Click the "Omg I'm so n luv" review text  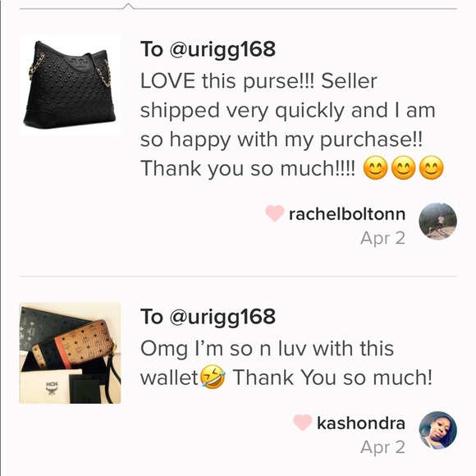pos(286,363)
